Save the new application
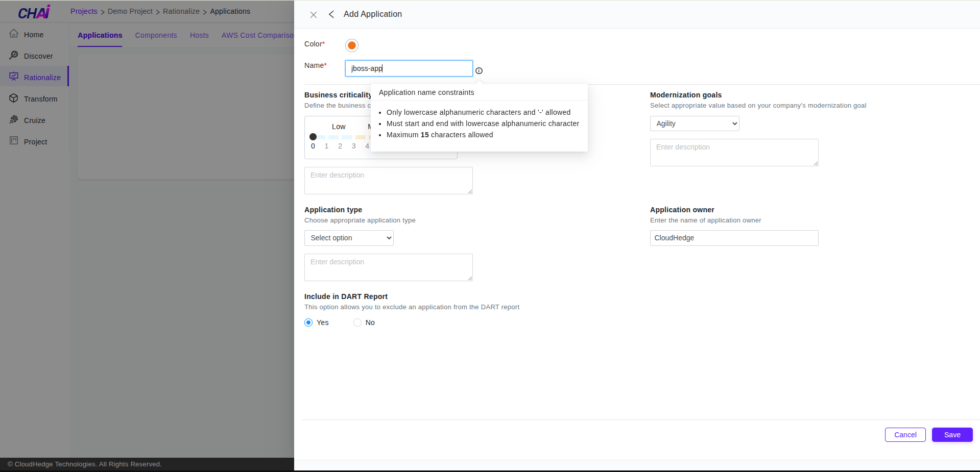 [x=951, y=435]
